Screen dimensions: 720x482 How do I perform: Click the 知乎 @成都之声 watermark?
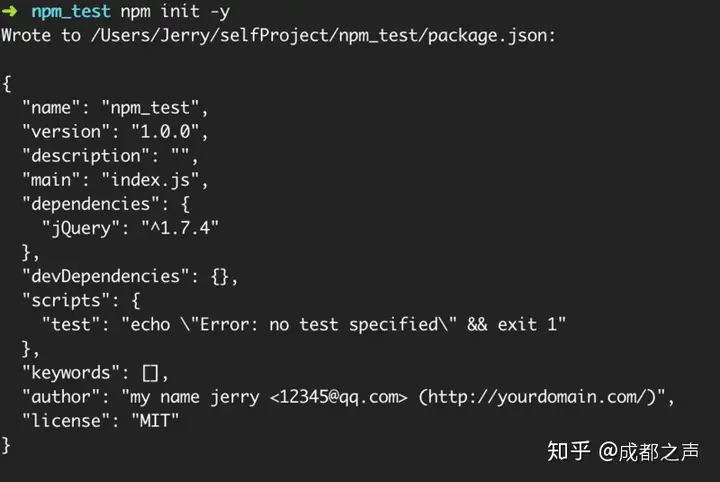tap(623, 451)
